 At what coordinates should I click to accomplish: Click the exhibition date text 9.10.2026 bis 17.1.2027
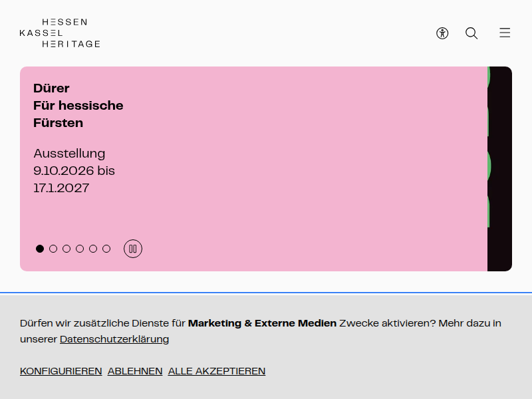(x=74, y=179)
